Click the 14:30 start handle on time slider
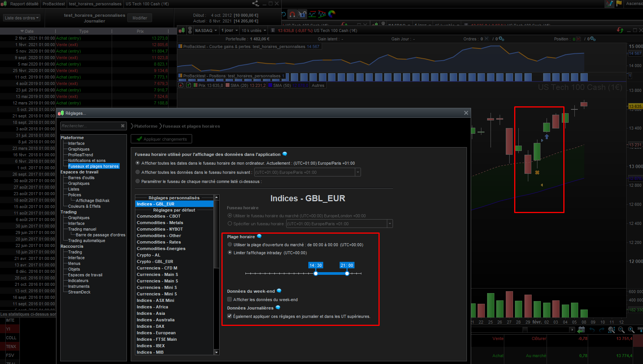This screenshot has width=643, height=364. pos(316,273)
